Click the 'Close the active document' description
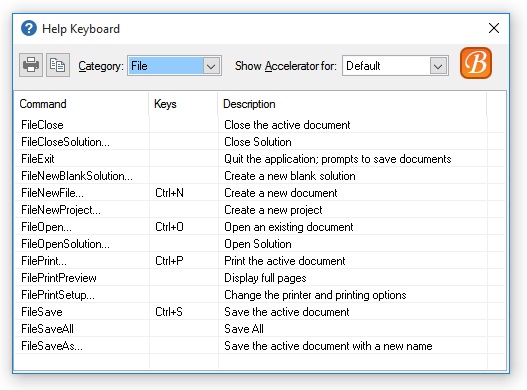Viewport: 527px width, 390px height. pyautogui.click(x=287, y=125)
